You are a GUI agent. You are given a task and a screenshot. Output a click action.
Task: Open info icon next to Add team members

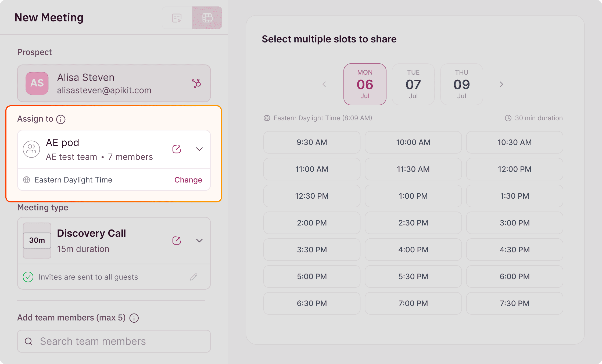click(134, 318)
